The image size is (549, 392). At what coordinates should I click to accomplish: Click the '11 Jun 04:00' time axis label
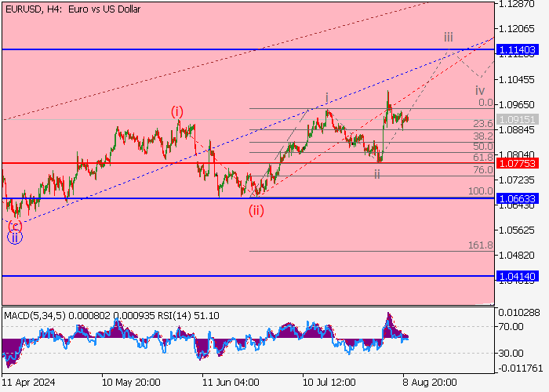[231, 382]
